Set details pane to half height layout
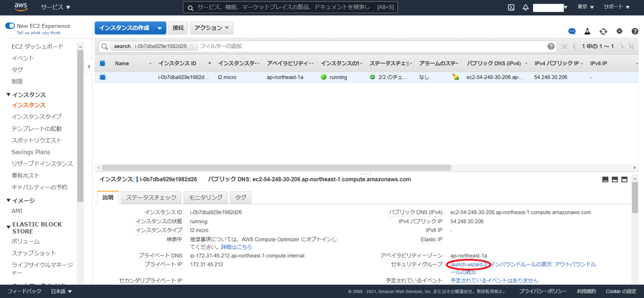This screenshot has height=298, width=644. pyautogui.click(x=614, y=180)
